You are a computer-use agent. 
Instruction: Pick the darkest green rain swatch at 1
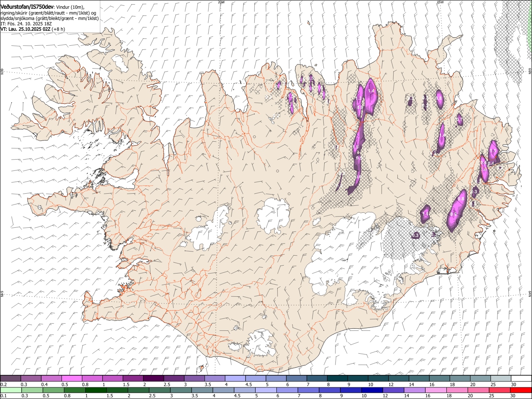point(96,390)
